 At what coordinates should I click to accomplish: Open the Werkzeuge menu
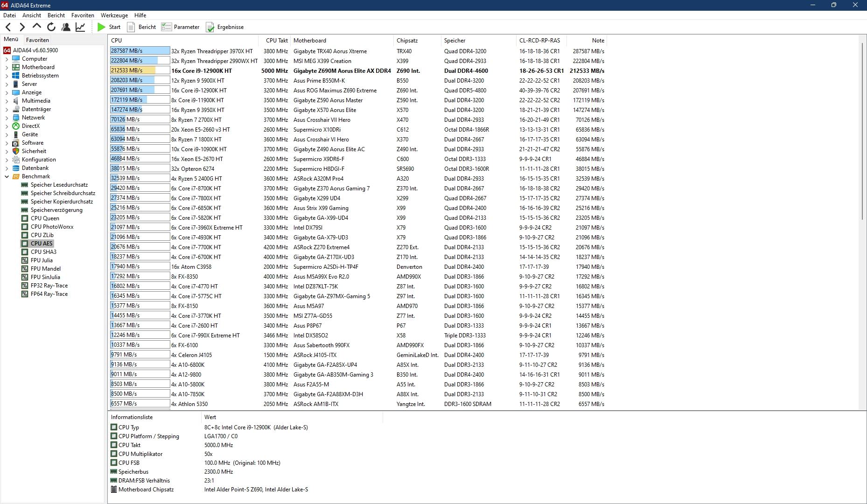click(114, 15)
